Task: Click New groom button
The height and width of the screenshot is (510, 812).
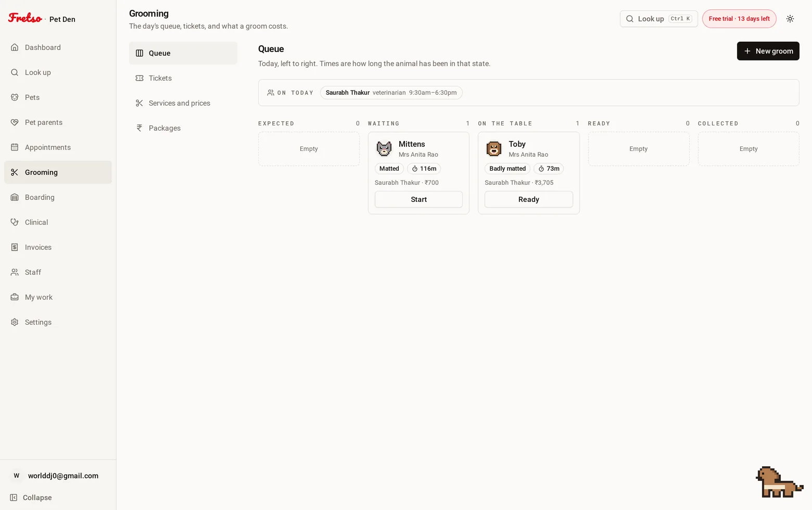Action: pos(768,51)
